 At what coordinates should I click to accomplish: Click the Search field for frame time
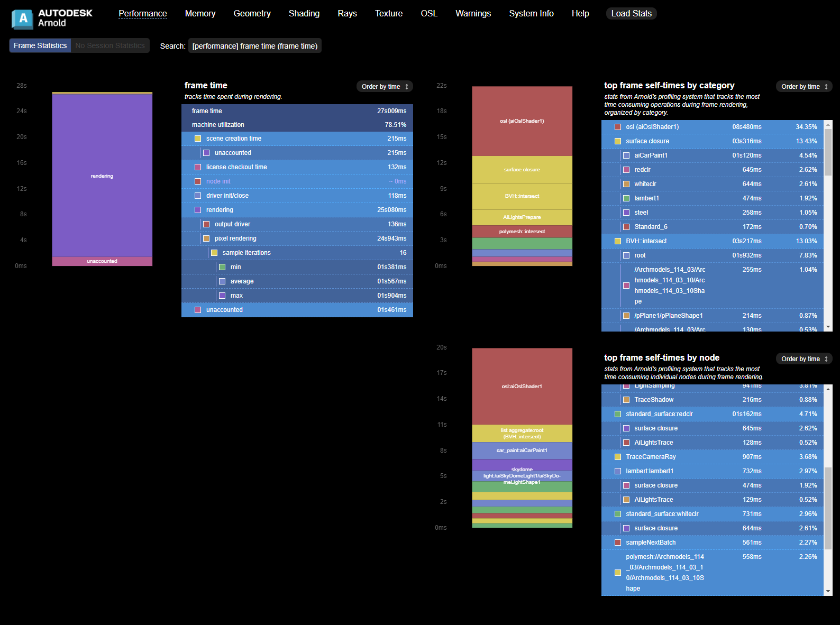coord(254,46)
